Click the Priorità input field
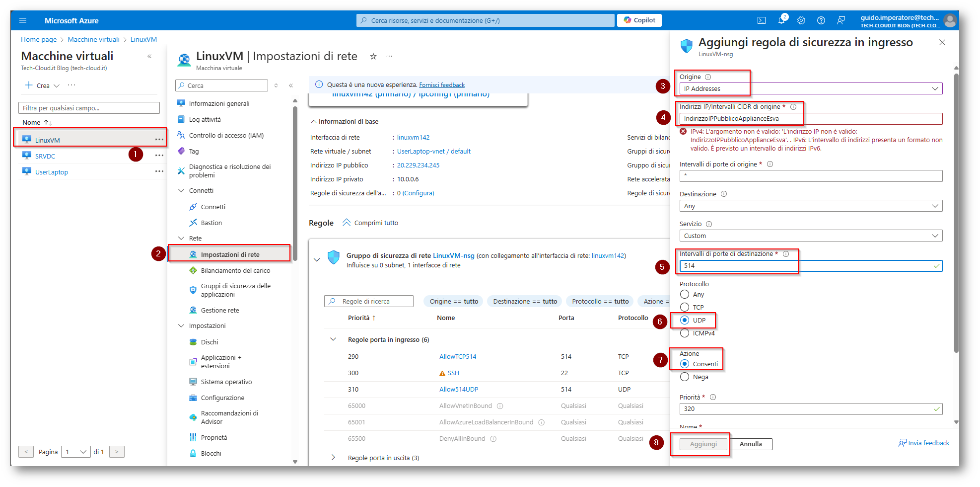Screen dimensions: 980x487 pos(807,408)
